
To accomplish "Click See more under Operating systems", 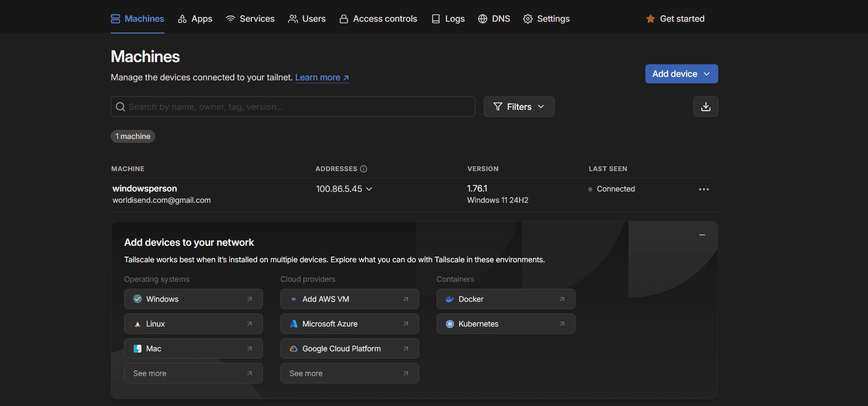I will click(194, 373).
